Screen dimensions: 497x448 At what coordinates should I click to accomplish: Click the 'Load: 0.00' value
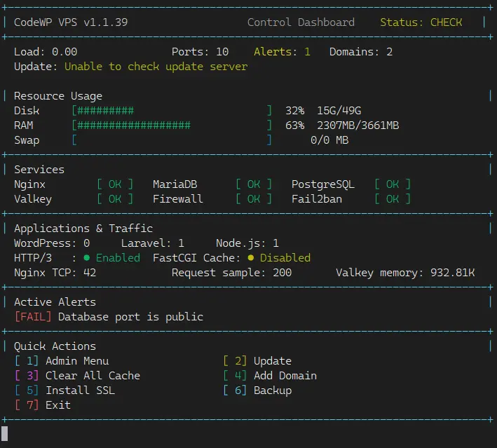coord(46,52)
